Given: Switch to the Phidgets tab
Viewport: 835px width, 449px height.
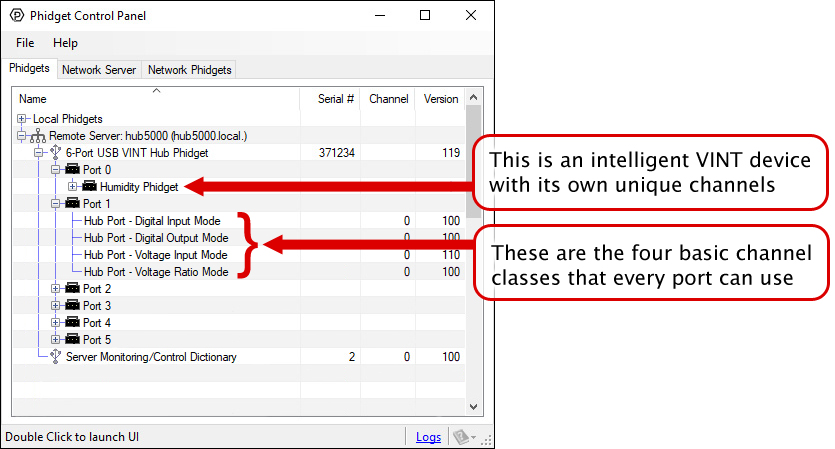Looking at the screenshot, I should [x=29, y=68].
